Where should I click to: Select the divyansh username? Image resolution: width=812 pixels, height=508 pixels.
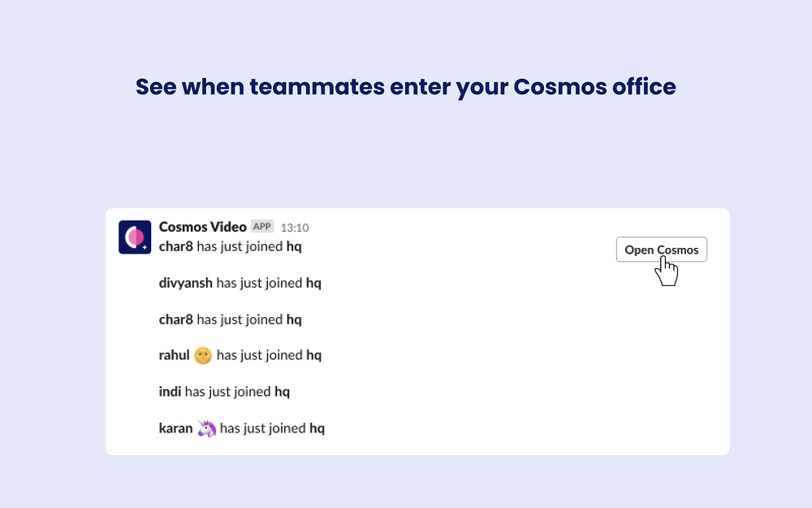tap(185, 283)
